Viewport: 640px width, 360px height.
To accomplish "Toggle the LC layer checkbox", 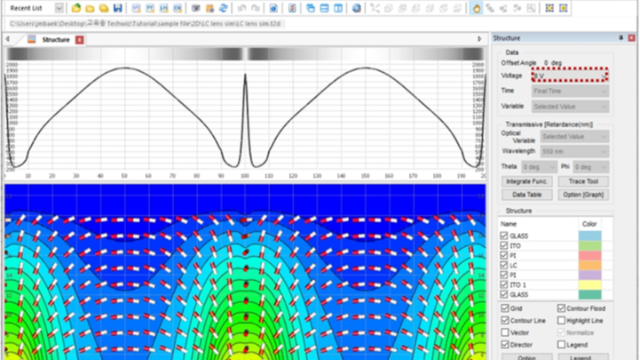I will tap(504, 265).
